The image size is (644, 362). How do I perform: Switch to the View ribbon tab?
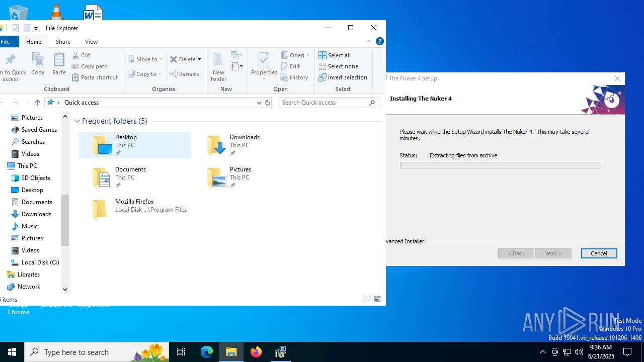tap(91, 42)
